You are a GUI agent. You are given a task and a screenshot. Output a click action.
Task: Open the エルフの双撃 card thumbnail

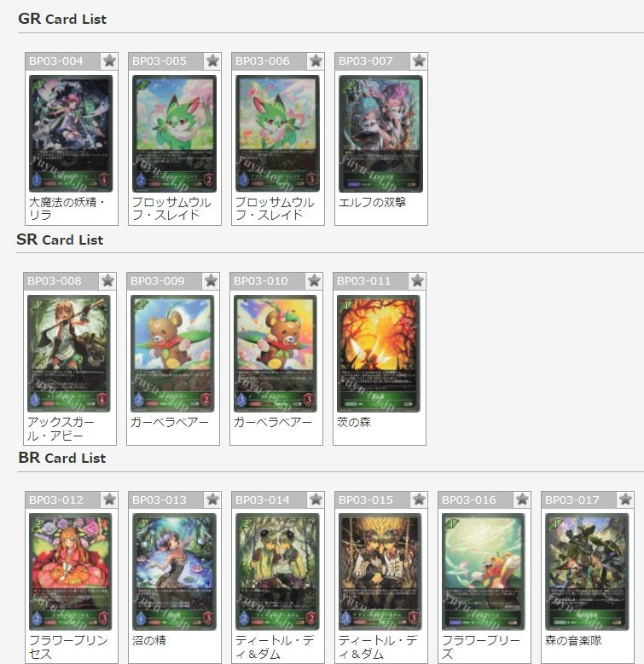[x=380, y=134]
